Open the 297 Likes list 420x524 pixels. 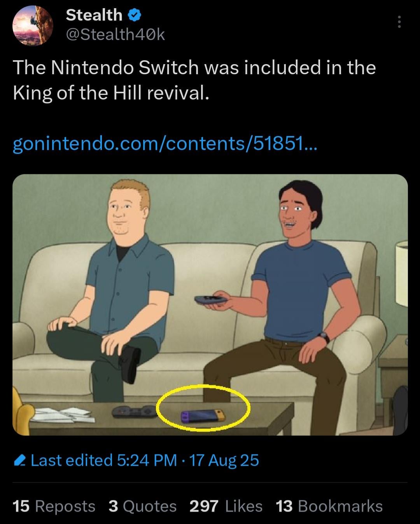click(226, 506)
